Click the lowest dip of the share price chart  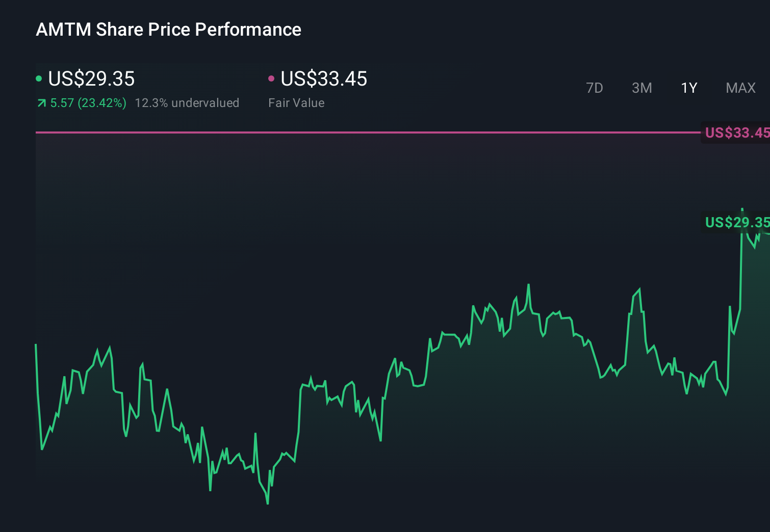(x=267, y=503)
